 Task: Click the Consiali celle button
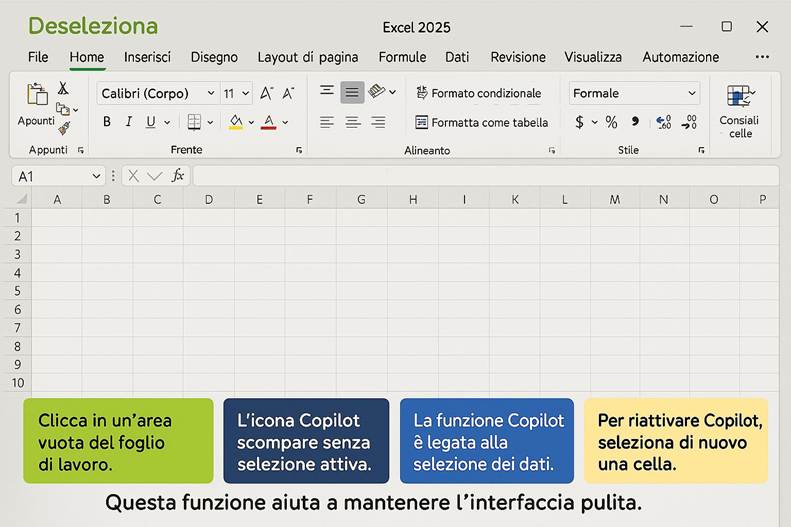[x=740, y=111]
